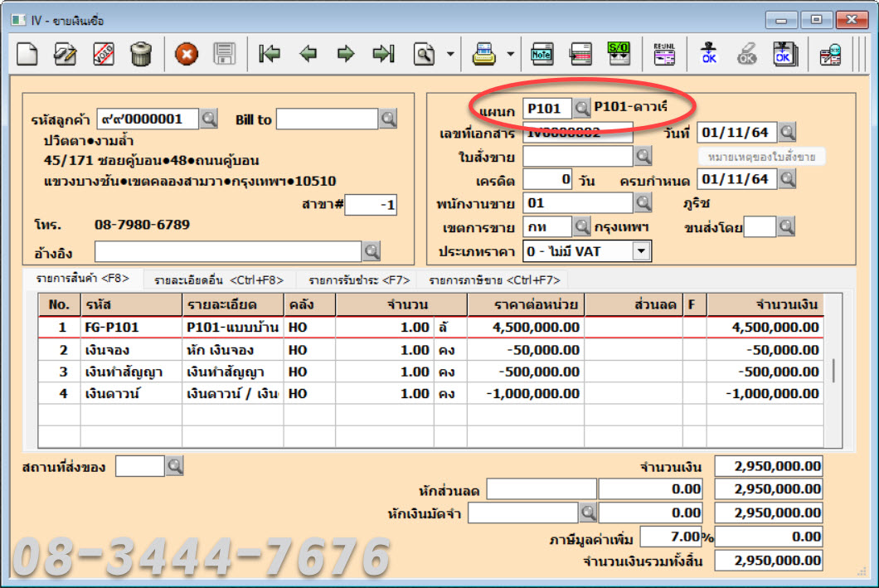
Task: Click the หมายเหตุของใบสั่งขาย button
Action: [x=761, y=157]
